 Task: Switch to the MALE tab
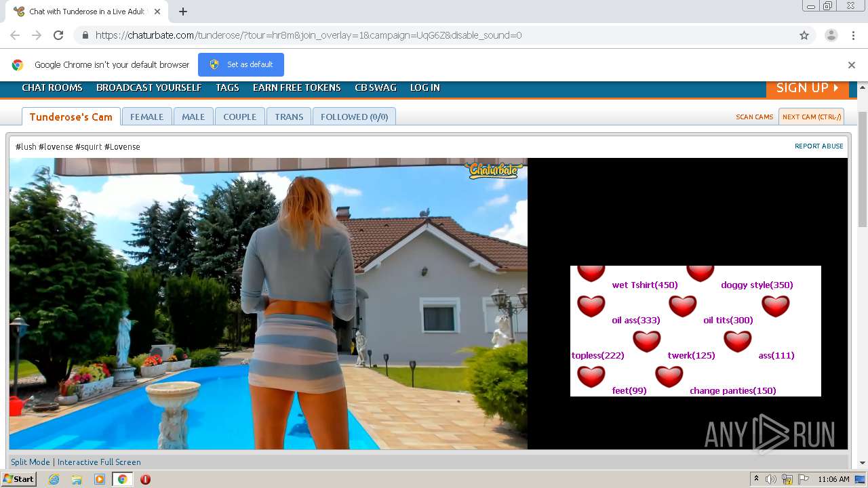pos(193,117)
